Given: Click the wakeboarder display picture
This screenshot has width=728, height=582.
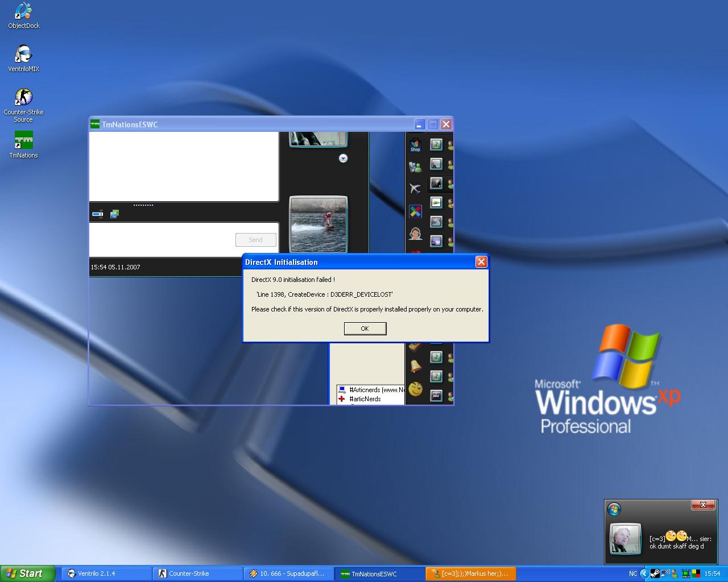Looking at the screenshot, I should [318, 225].
